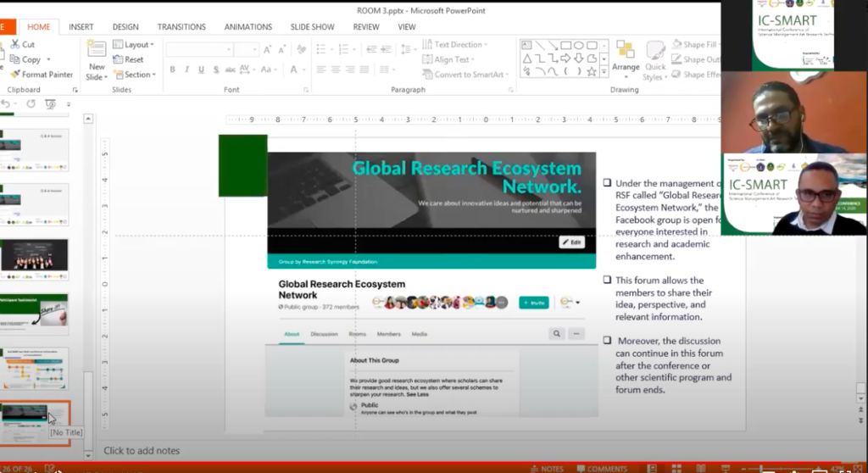Open the Quick Styles dropdown
The image size is (868, 473).
655,61
